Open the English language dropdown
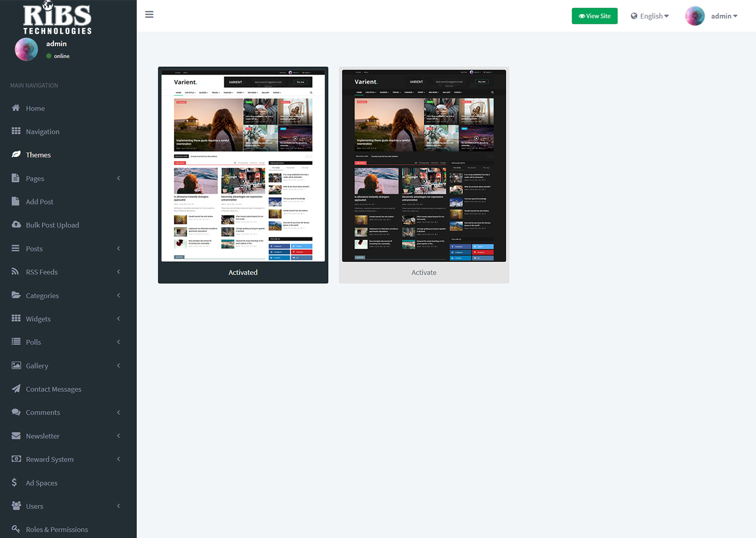The height and width of the screenshot is (538, 756). (x=650, y=16)
